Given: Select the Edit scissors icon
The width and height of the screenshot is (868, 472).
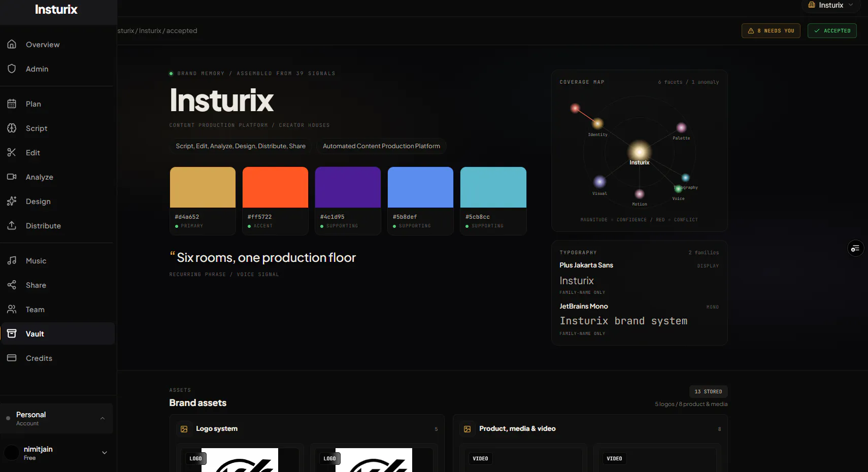Looking at the screenshot, I should coord(12,152).
